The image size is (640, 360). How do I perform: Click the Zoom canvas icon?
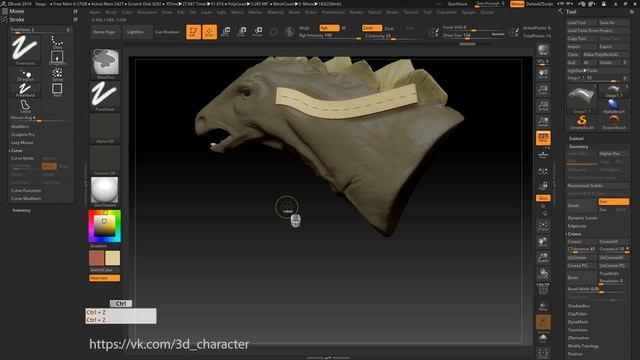[x=543, y=90]
